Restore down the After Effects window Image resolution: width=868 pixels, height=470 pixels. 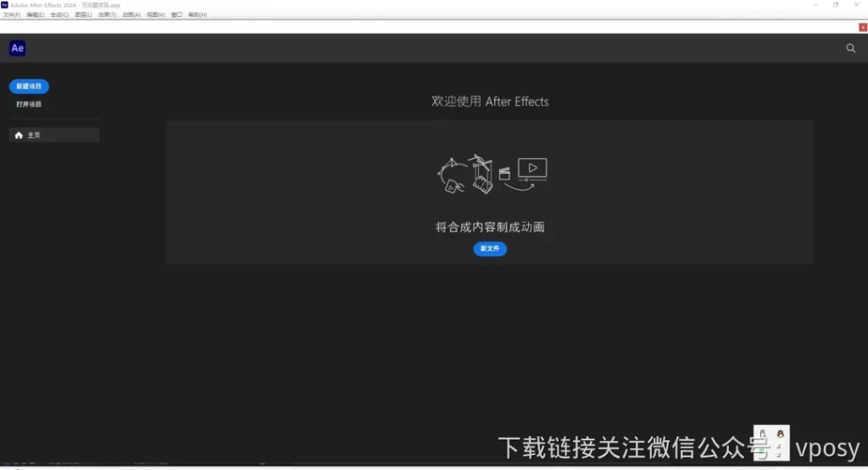(x=836, y=5)
